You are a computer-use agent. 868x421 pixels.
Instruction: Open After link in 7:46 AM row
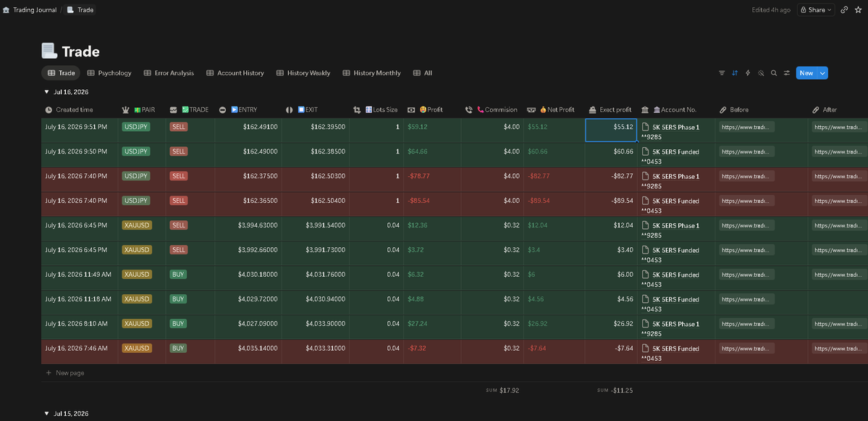tap(839, 349)
